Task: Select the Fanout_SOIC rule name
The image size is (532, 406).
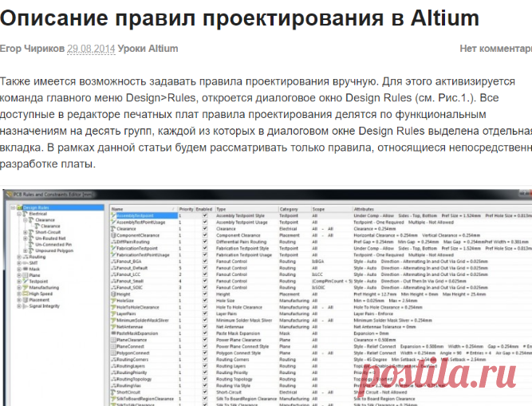Action: pyautogui.click(x=129, y=287)
